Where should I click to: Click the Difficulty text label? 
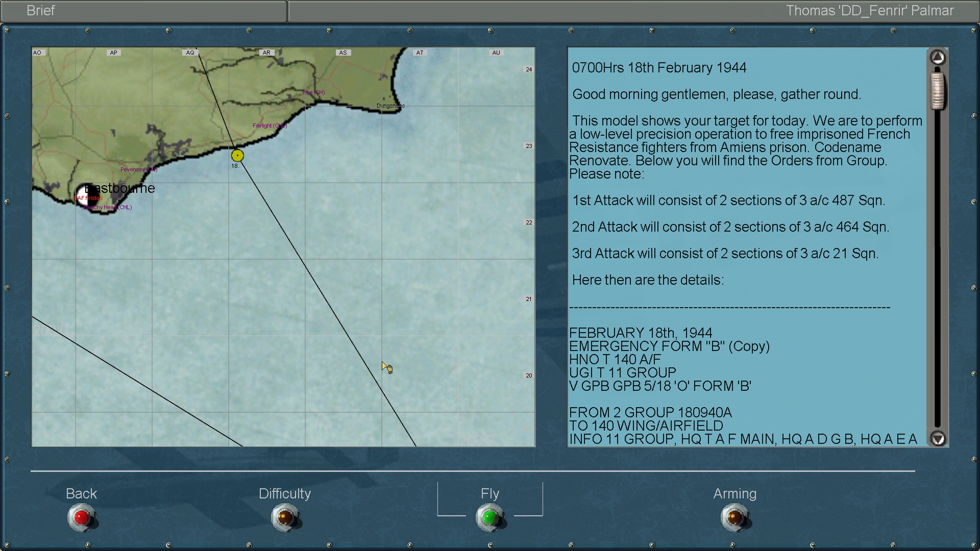[284, 493]
